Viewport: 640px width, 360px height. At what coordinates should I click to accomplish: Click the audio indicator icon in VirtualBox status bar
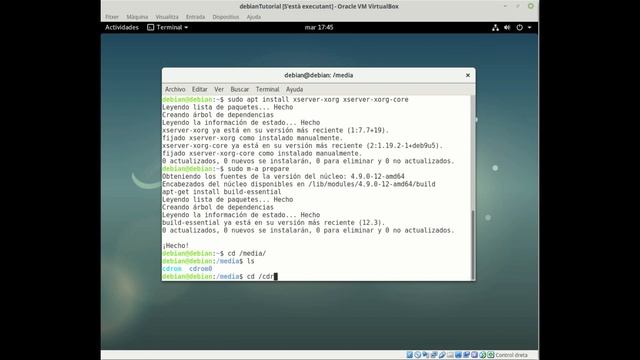426,355
